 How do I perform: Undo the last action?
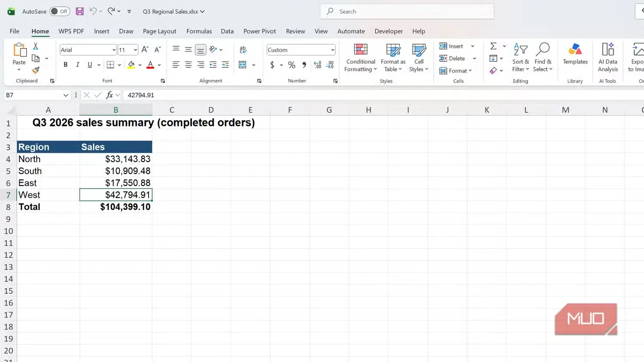(x=93, y=12)
